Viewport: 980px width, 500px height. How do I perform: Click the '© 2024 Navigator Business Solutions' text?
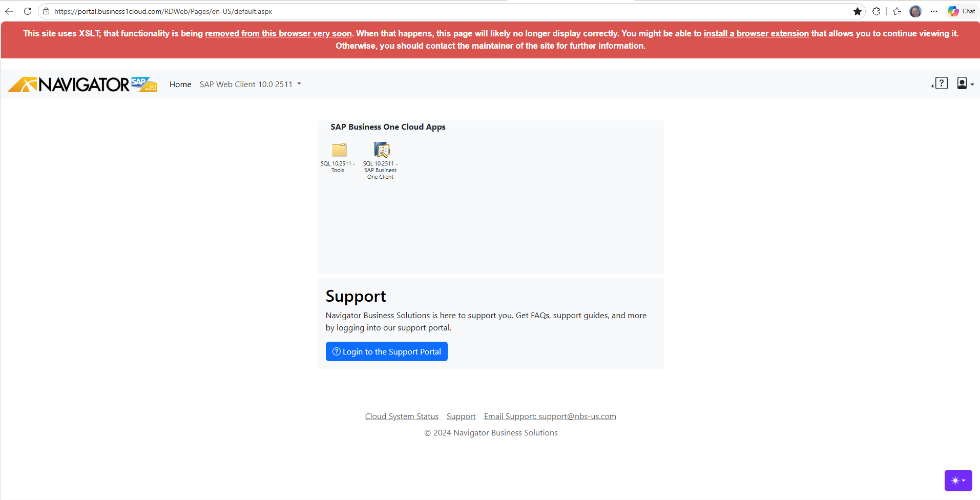coord(491,433)
